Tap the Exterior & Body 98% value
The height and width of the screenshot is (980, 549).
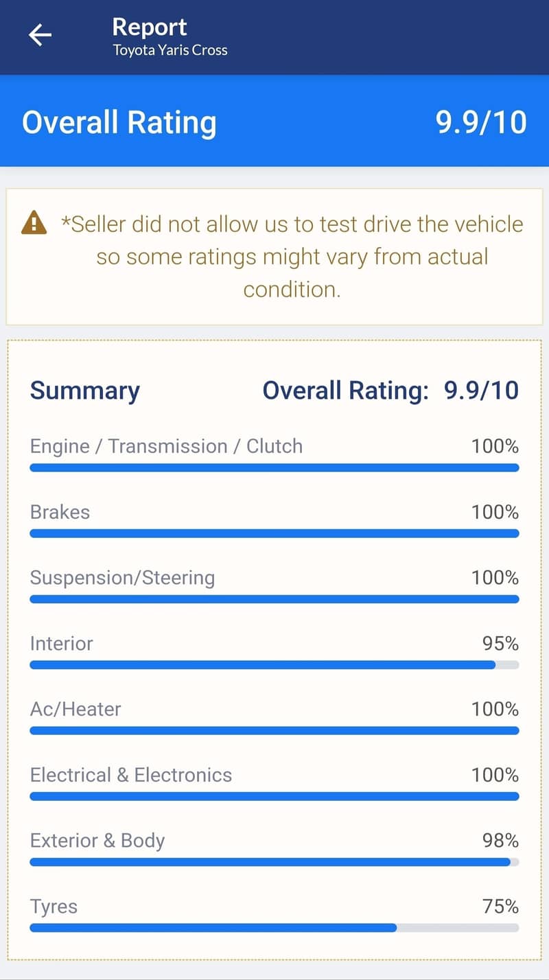(500, 841)
